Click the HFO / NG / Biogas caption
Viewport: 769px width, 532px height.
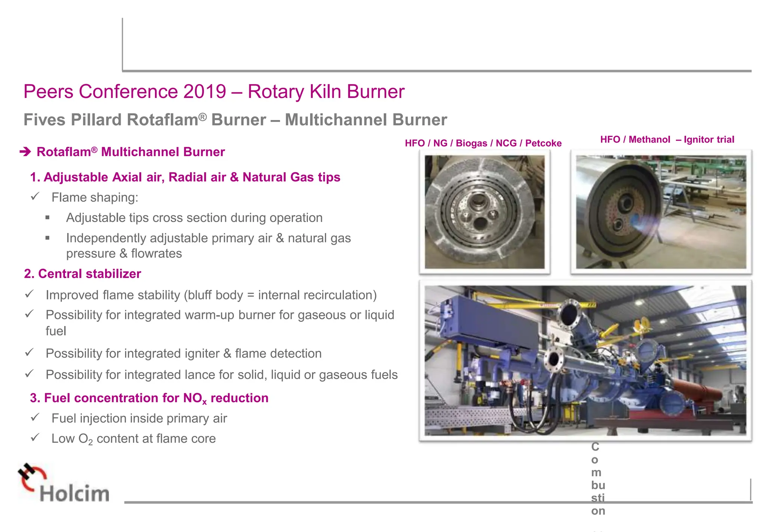[483, 143]
